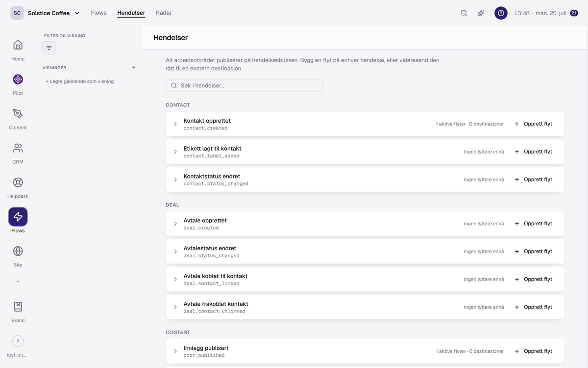This screenshot has width=588, height=368.
Task: Switch to the Radar tab
Action: (164, 13)
